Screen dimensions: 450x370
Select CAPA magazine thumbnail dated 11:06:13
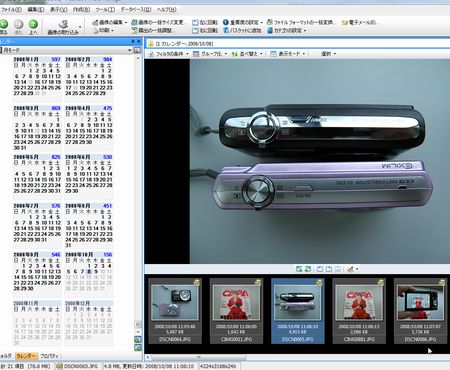tap(359, 311)
